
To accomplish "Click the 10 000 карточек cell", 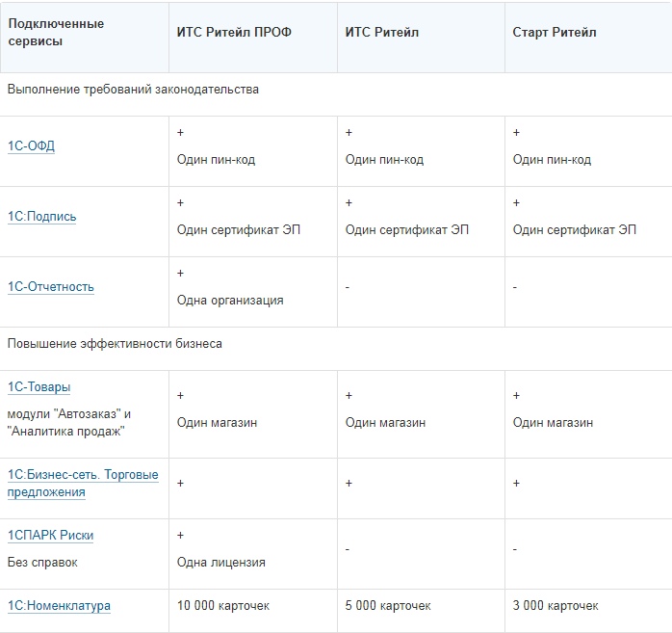I will [223, 606].
